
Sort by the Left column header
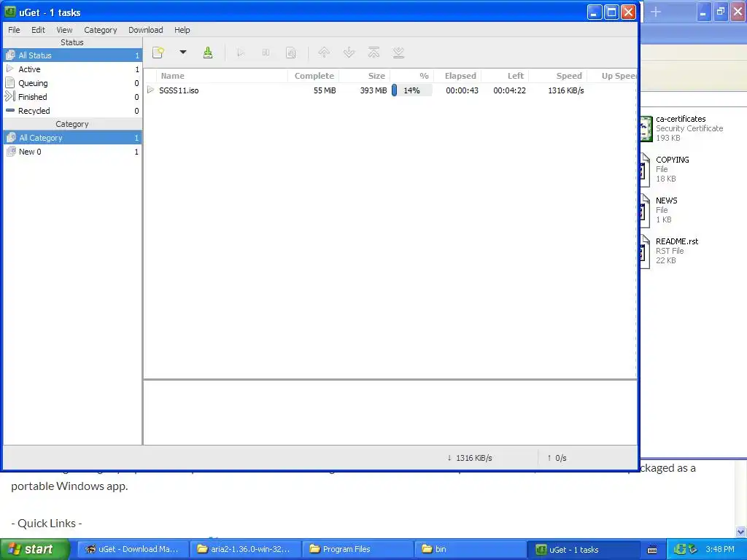pos(505,76)
